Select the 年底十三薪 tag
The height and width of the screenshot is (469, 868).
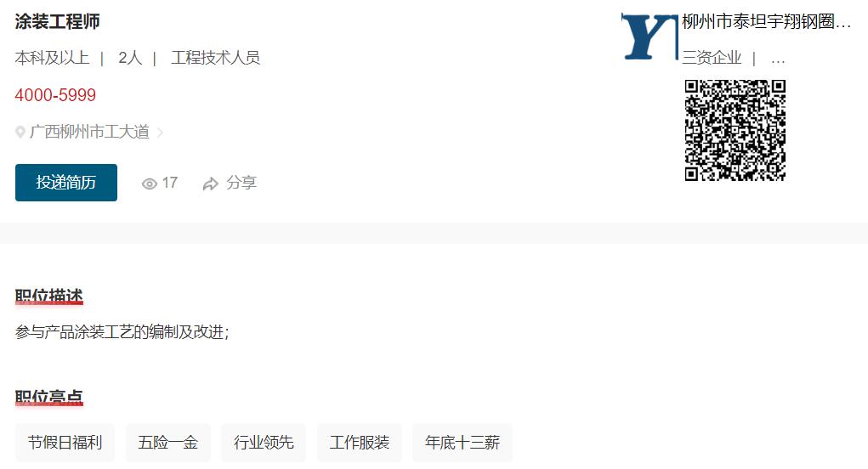[x=462, y=443]
